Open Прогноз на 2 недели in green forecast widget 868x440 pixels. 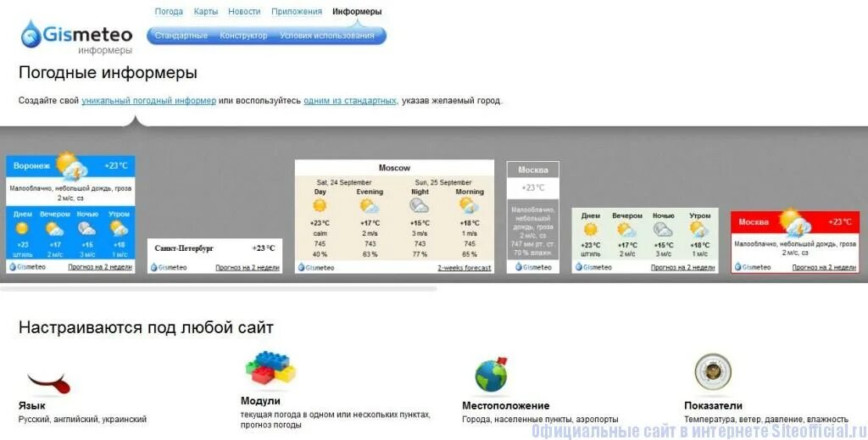[683, 267]
